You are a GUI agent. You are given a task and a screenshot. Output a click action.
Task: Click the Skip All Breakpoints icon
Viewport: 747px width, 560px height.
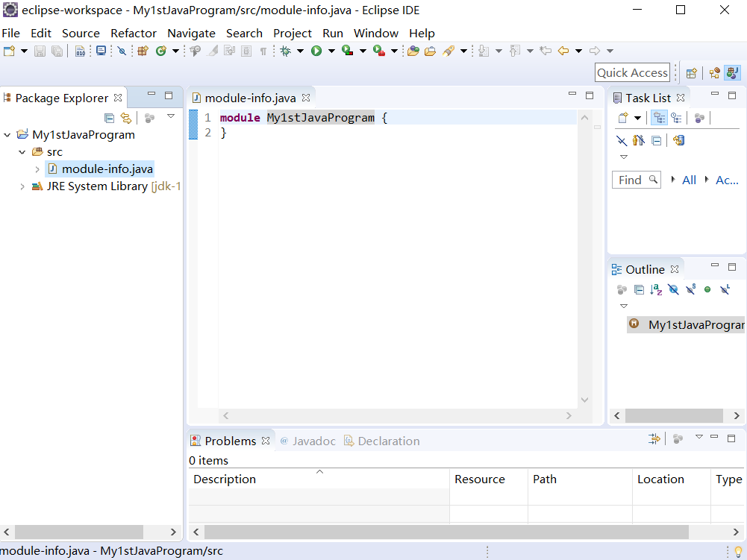click(122, 51)
